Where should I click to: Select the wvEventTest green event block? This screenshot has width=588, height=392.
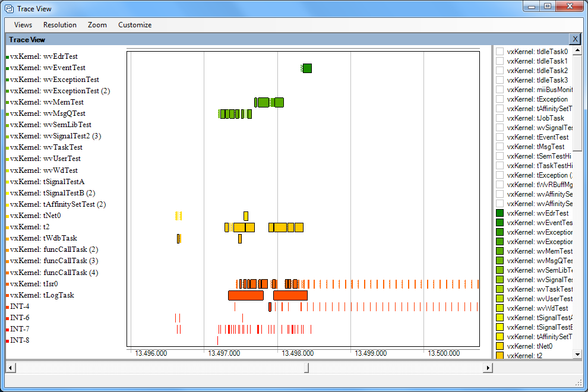pyautogui.click(x=307, y=68)
